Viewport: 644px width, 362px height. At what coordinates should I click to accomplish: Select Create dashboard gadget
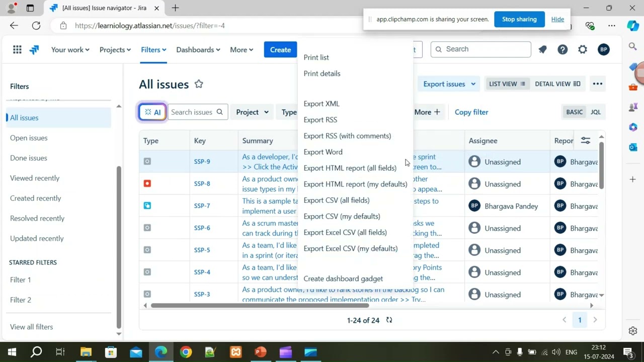343,279
